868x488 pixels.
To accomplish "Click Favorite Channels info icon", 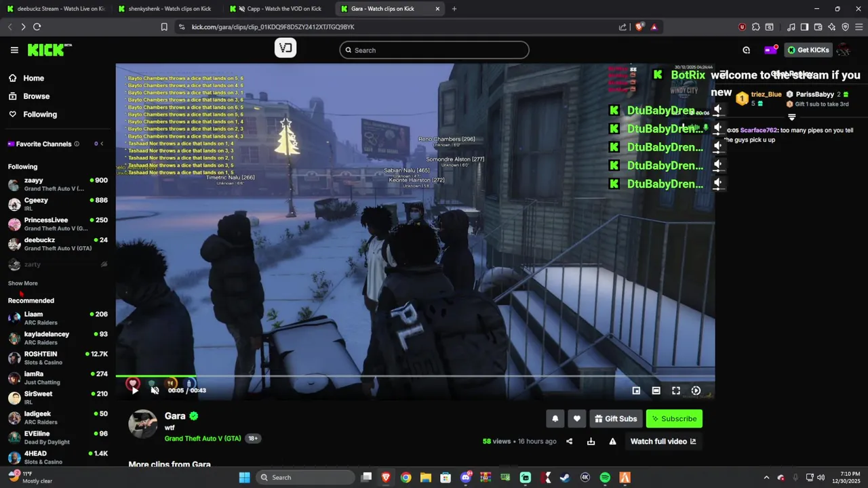I will pos(77,144).
